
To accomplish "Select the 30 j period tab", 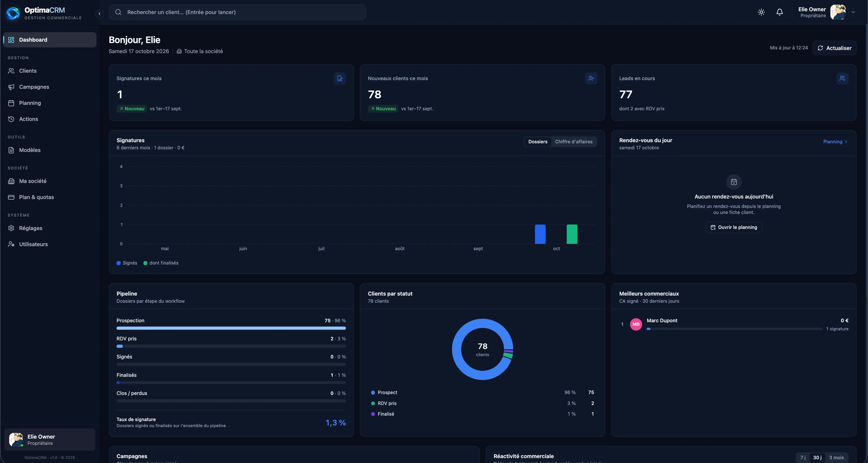I will [817, 458].
